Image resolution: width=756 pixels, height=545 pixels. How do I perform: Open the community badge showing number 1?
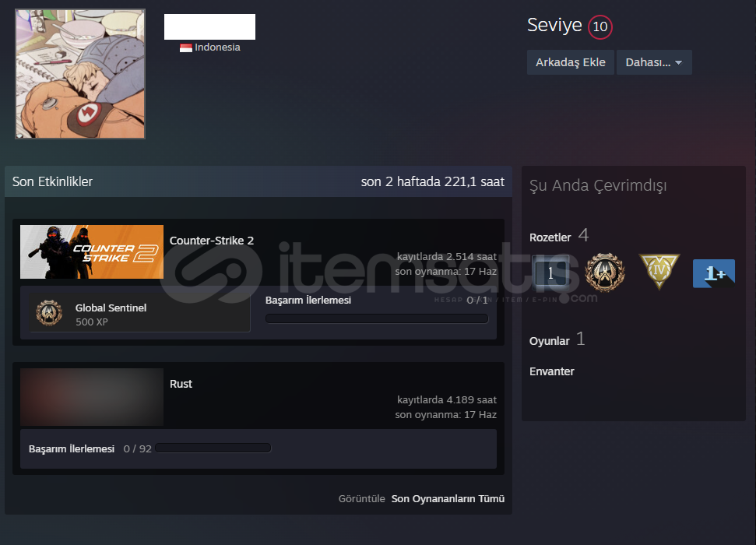pyautogui.click(x=550, y=272)
